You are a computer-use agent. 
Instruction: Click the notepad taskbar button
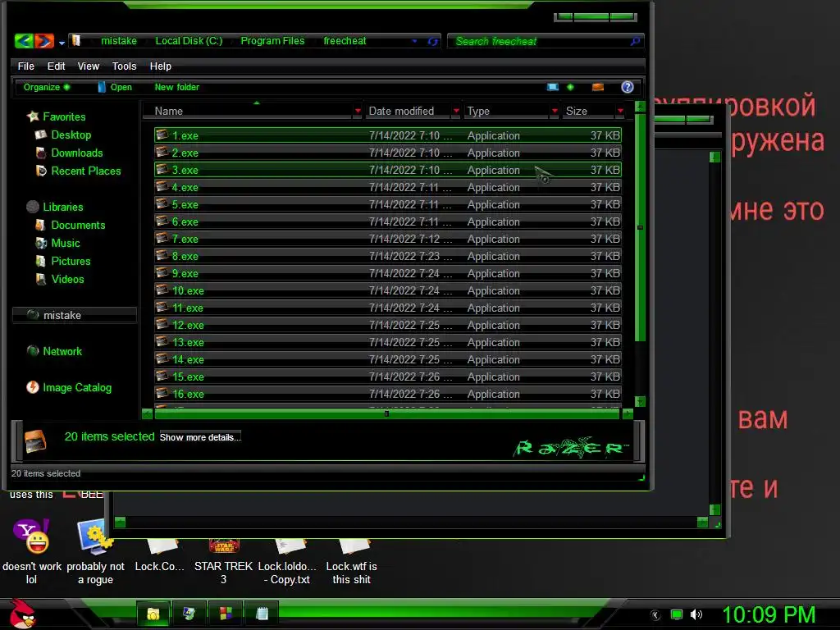point(262,614)
